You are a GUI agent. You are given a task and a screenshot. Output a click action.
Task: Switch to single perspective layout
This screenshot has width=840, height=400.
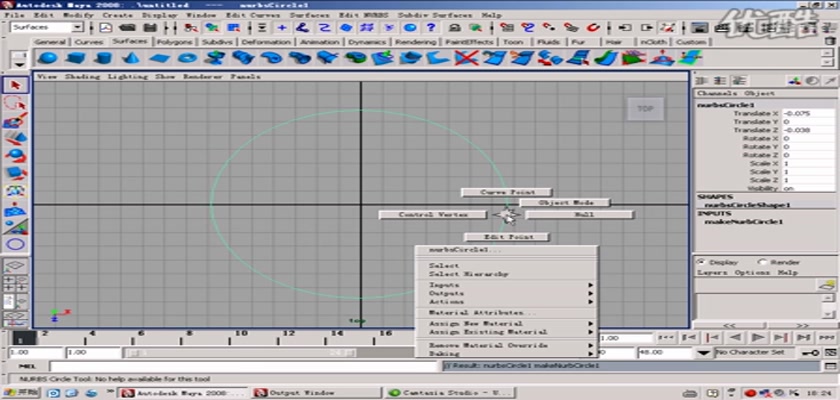point(16,266)
